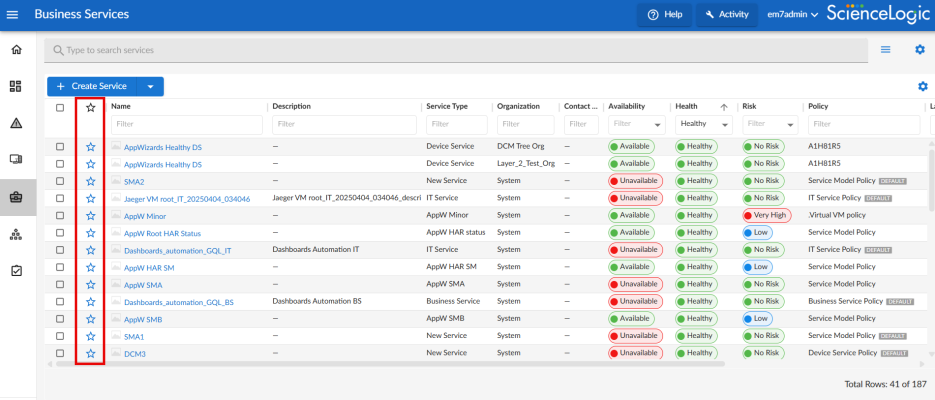Open Dashboards from the left sidebar

point(16,87)
